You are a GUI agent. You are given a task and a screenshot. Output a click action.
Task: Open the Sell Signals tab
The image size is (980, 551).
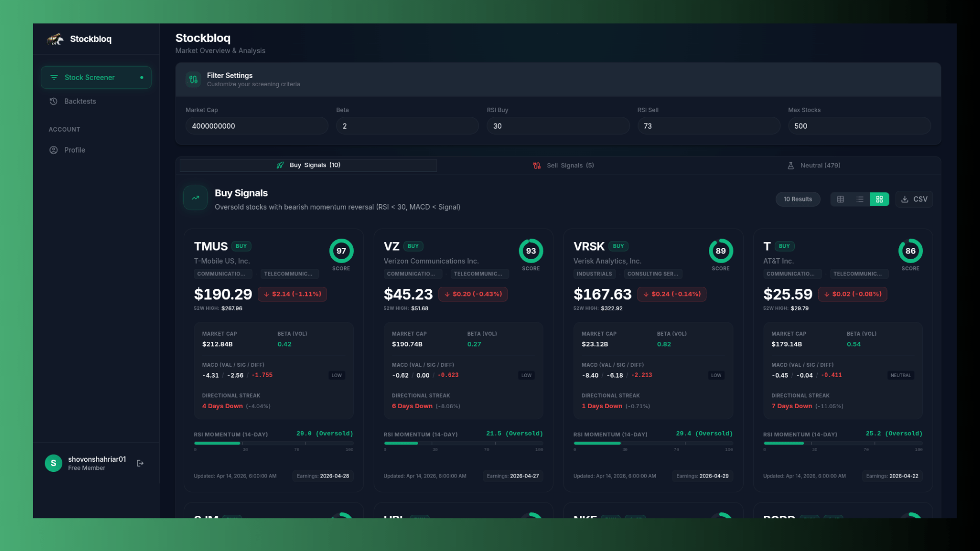563,166
